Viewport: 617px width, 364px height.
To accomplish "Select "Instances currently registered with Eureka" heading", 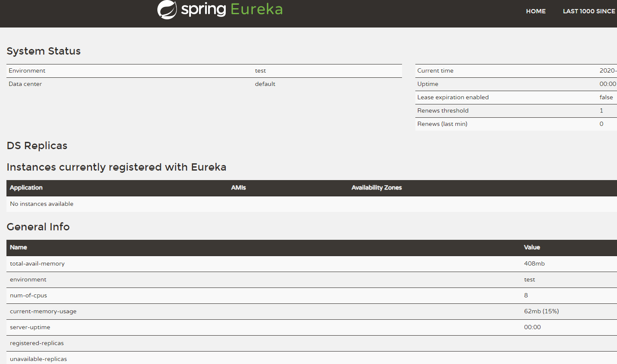I will tap(117, 167).
